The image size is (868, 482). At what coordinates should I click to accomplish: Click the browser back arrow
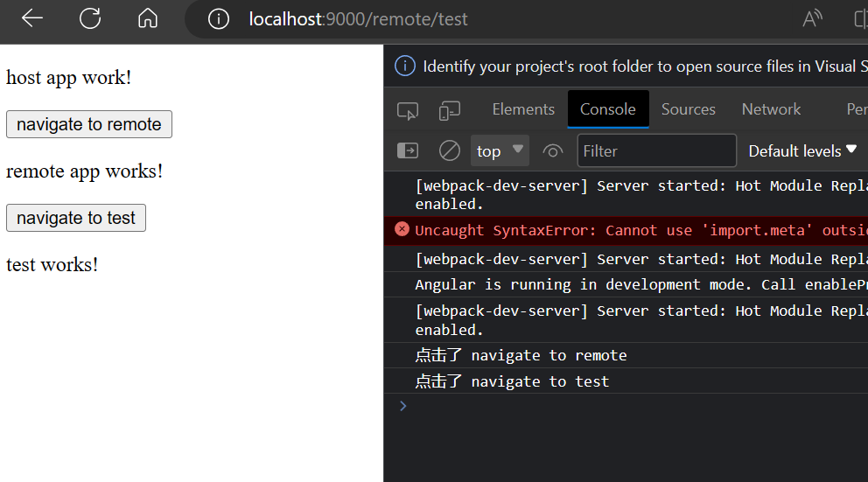tap(32, 18)
